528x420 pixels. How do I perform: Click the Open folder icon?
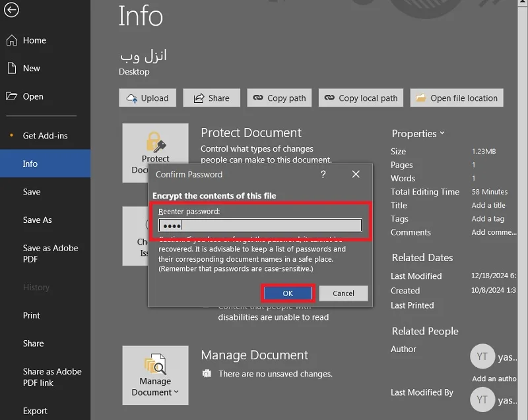(x=12, y=96)
